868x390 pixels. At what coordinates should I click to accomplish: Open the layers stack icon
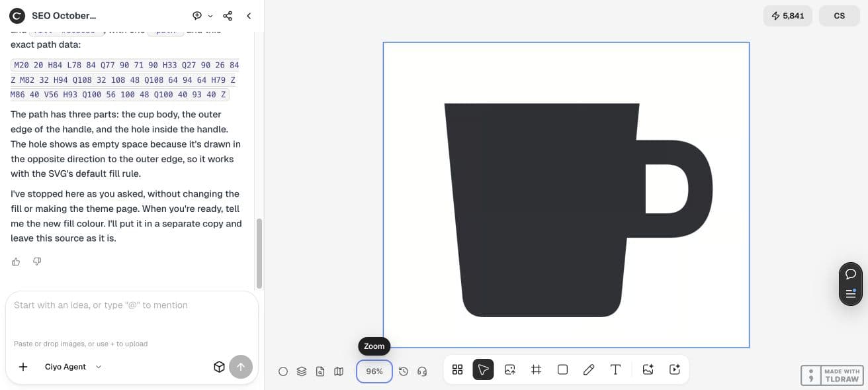tap(302, 371)
